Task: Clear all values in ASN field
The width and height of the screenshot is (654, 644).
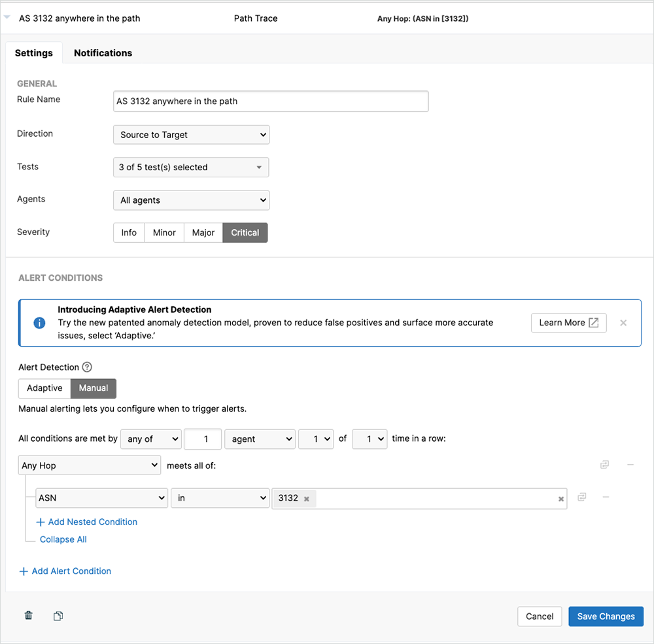Action: 560,499
